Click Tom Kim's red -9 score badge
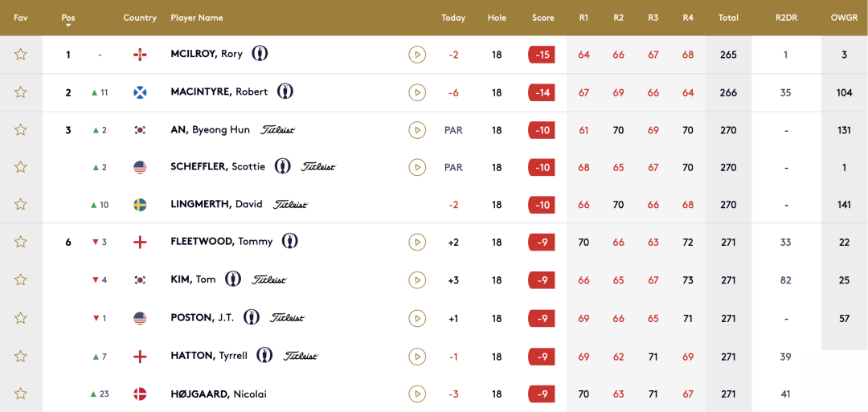The image size is (868, 412). click(x=542, y=280)
